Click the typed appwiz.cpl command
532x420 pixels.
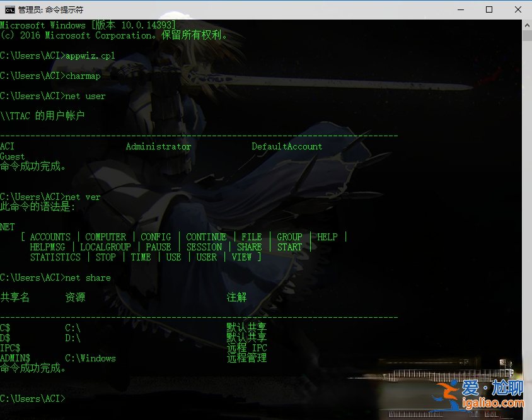point(90,55)
